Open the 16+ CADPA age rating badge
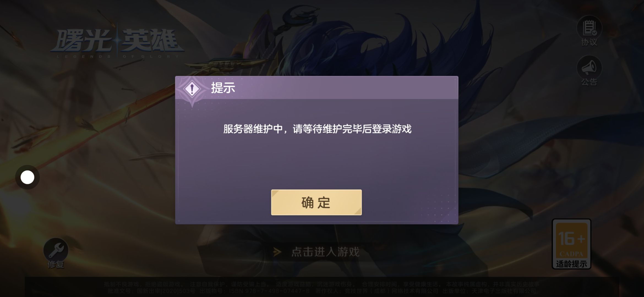 (572, 244)
